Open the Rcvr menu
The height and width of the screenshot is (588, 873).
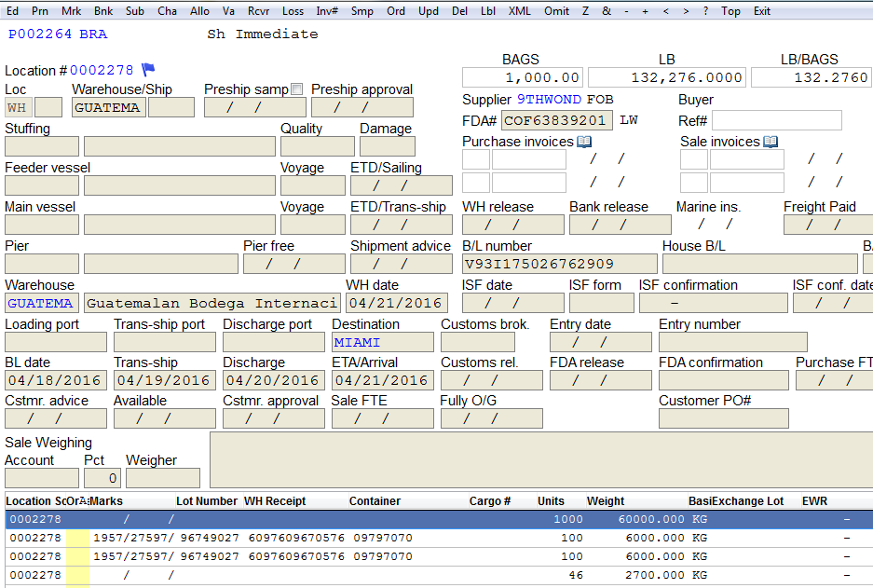(258, 11)
